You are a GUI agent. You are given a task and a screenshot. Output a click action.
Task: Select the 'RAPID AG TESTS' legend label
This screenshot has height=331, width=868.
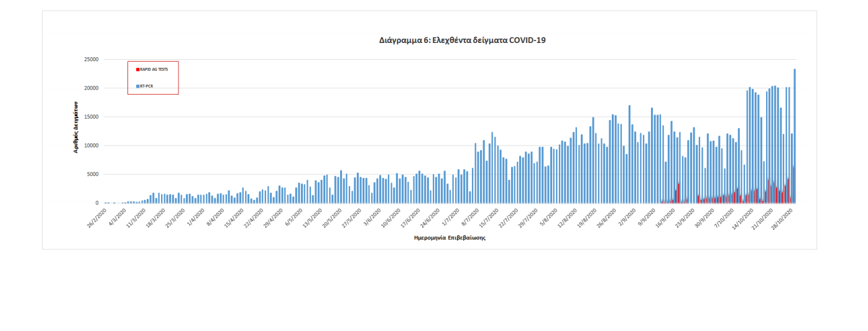(x=154, y=70)
